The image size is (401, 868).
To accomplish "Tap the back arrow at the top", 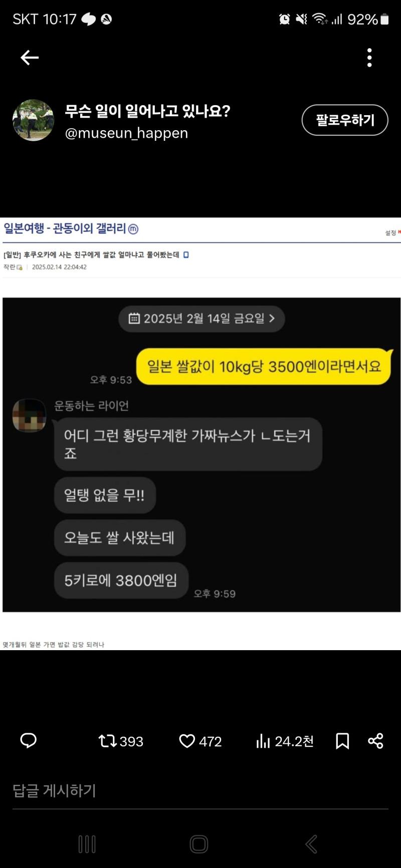I will tap(30, 58).
